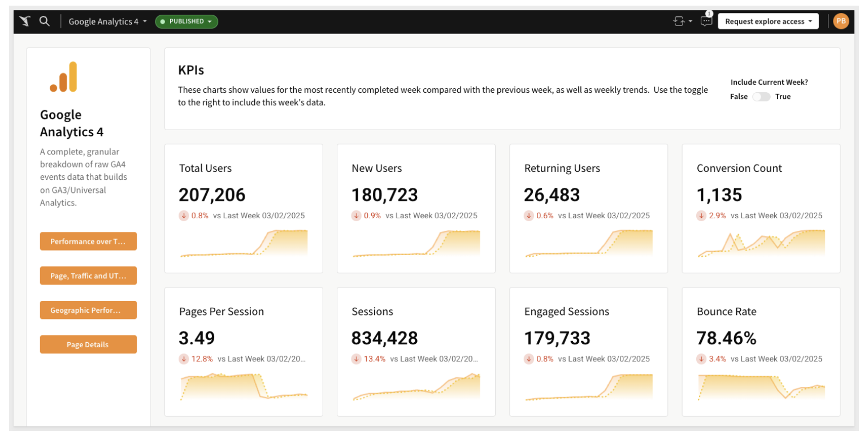Open the Request explore access dropdown

coord(768,21)
